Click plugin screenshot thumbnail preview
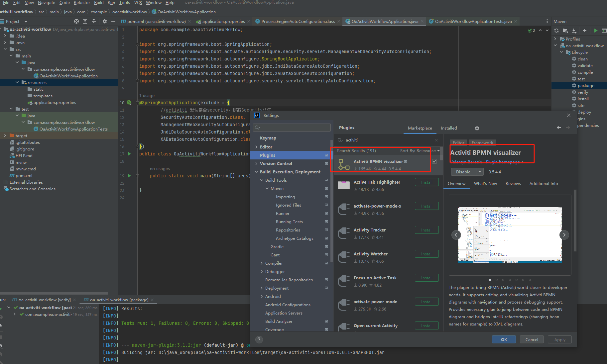Image resolution: width=607 pixels, height=364 pixels. (510, 235)
